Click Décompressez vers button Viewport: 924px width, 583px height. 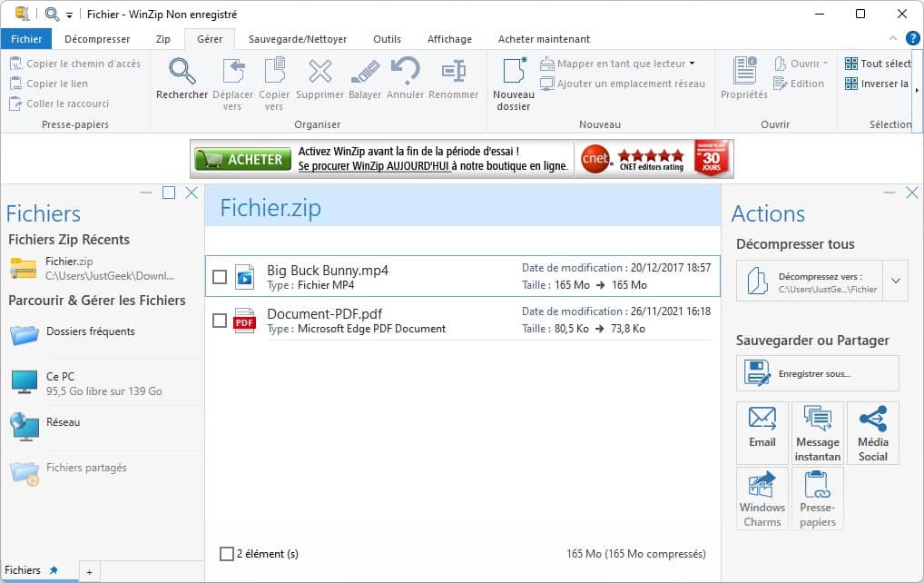tap(810, 281)
